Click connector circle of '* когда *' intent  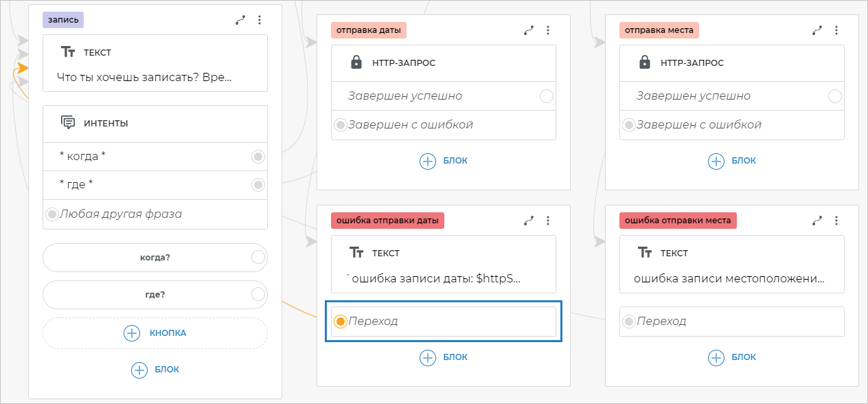click(x=258, y=157)
